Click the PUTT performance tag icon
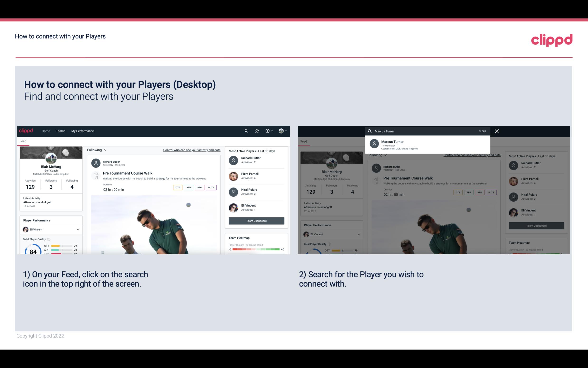This screenshot has width=588, height=368. (210, 187)
